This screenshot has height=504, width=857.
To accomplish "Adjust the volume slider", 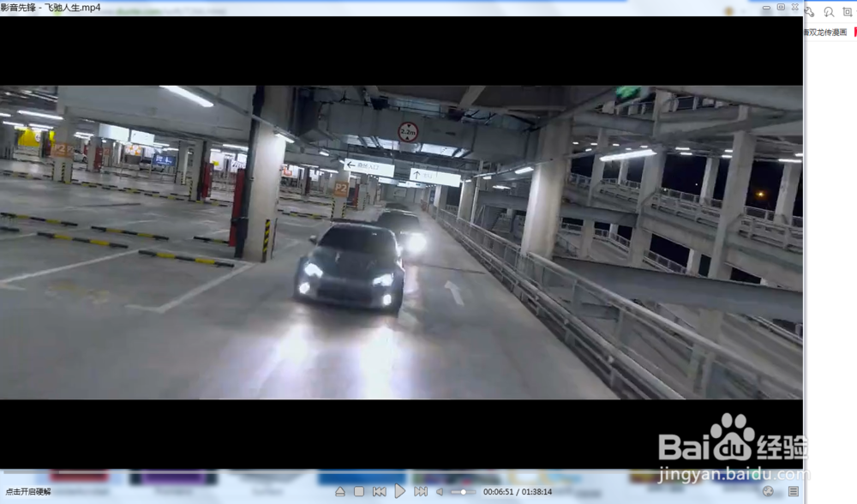I will pos(463,491).
